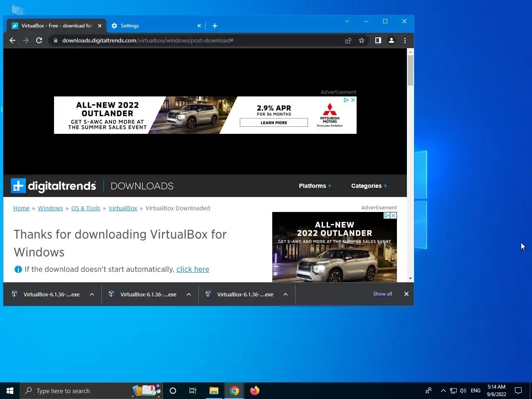Screen dimensions: 532x399
Task: Click the DOWNLOADS header text
Action: point(142,186)
